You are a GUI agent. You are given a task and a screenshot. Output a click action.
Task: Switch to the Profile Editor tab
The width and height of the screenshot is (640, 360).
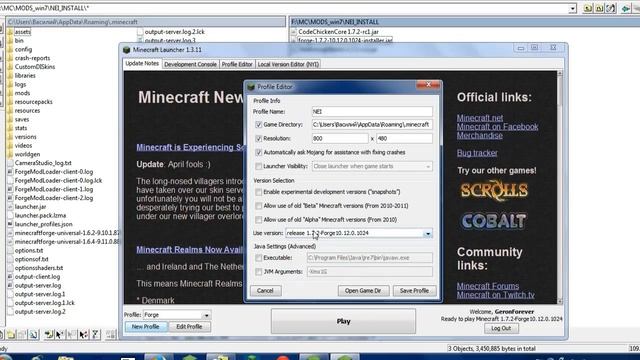tap(237, 64)
